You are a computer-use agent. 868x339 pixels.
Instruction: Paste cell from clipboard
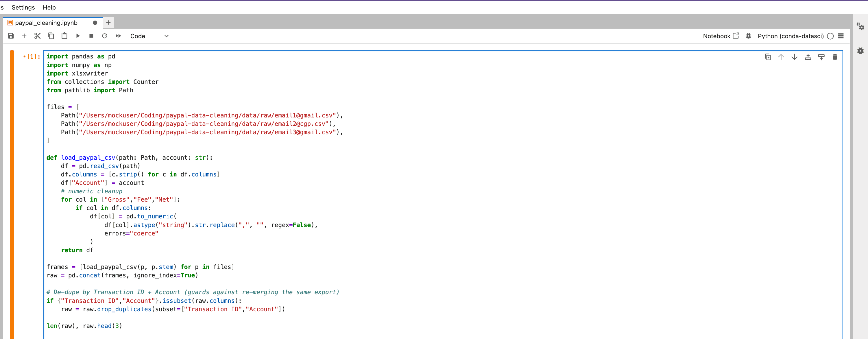(x=64, y=36)
